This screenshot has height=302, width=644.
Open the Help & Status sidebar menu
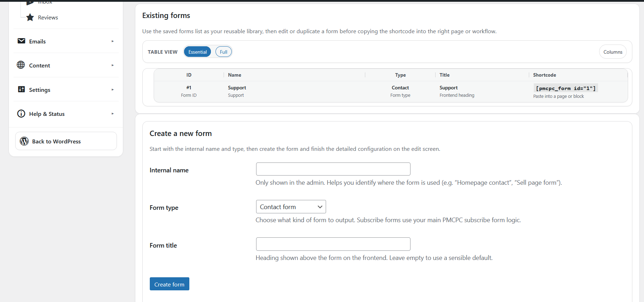(66, 114)
